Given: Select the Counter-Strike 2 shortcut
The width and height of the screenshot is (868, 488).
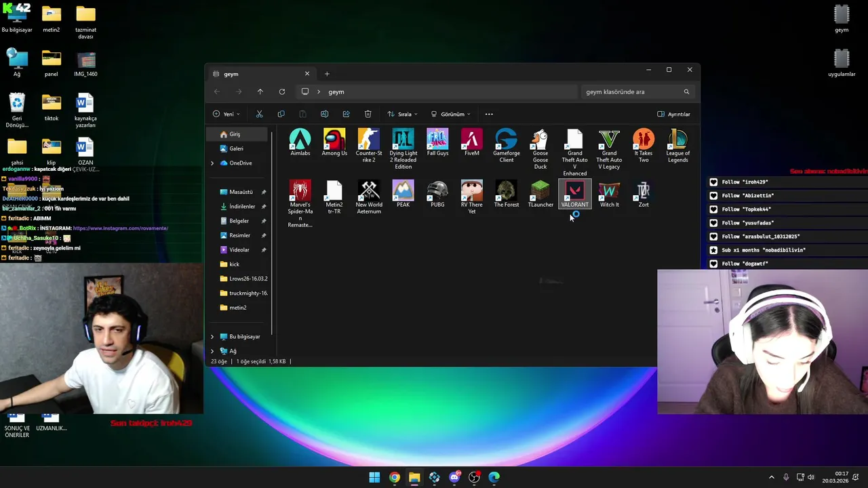Looking at the screenshot, I should pyautogui.click(x=369, y=146).
